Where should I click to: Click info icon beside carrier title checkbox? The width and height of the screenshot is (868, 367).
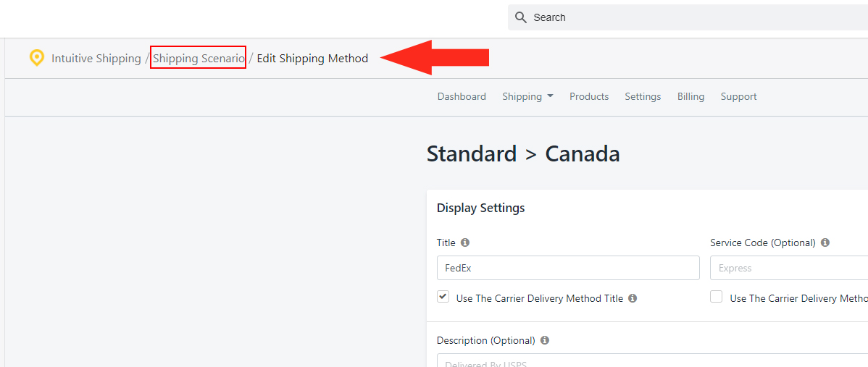point(633,298)
